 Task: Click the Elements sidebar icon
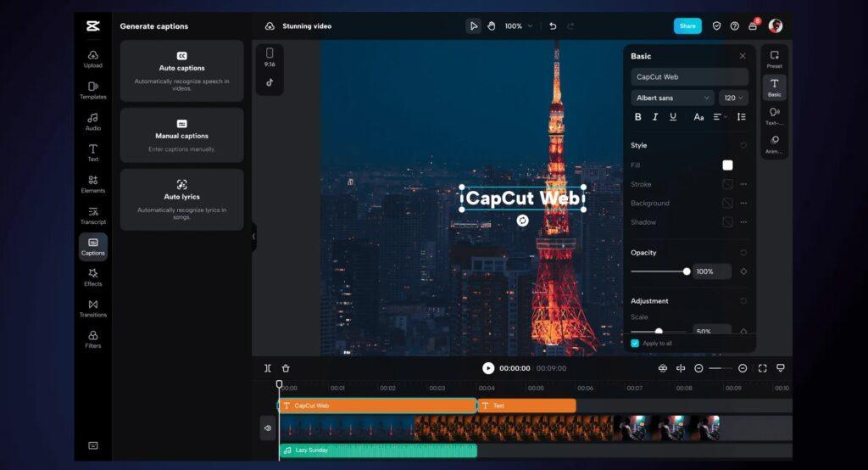pyautogui.click(x=93, y=183)
